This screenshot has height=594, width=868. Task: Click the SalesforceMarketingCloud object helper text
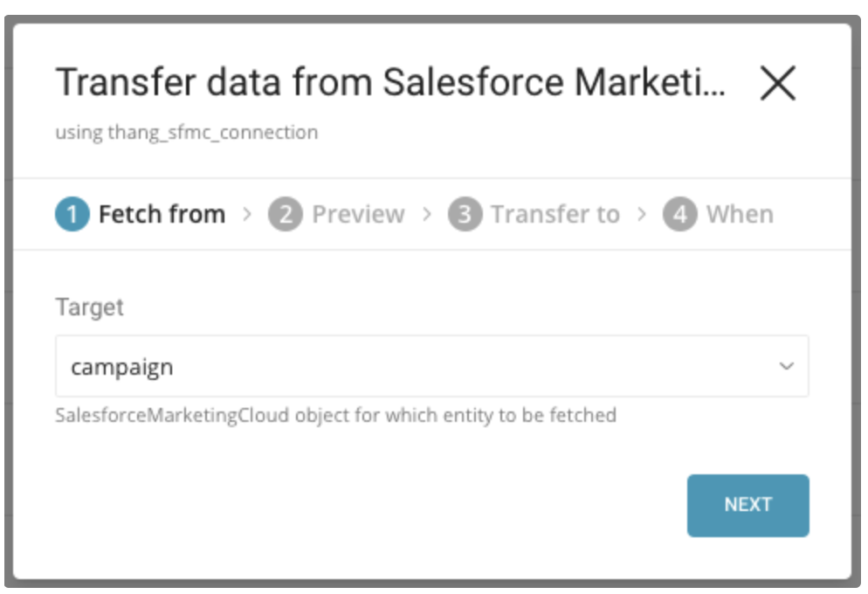pos(336,415)
